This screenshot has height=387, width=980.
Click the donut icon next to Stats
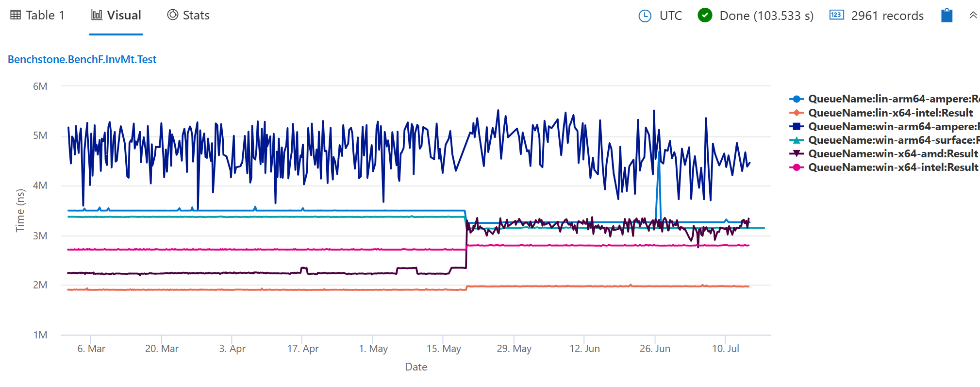171,15
